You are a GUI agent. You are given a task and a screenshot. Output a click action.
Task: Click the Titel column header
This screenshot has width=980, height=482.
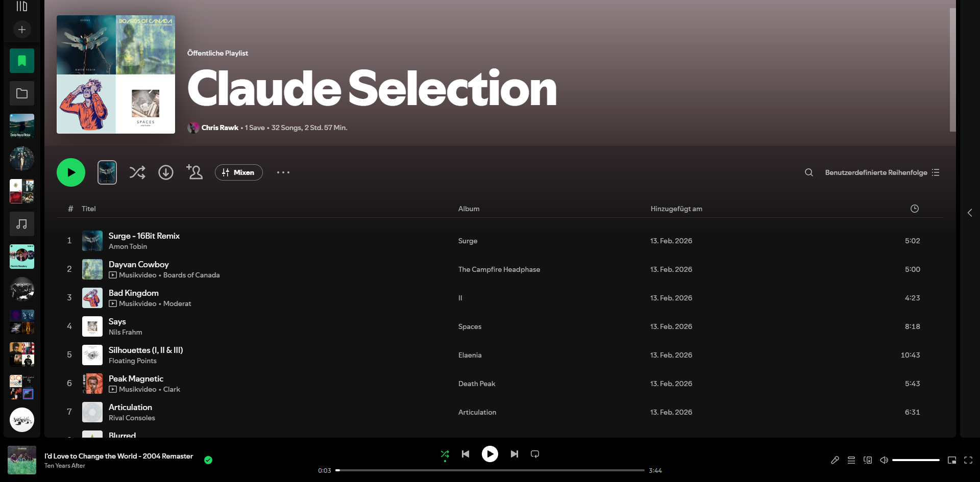(89, 209)
